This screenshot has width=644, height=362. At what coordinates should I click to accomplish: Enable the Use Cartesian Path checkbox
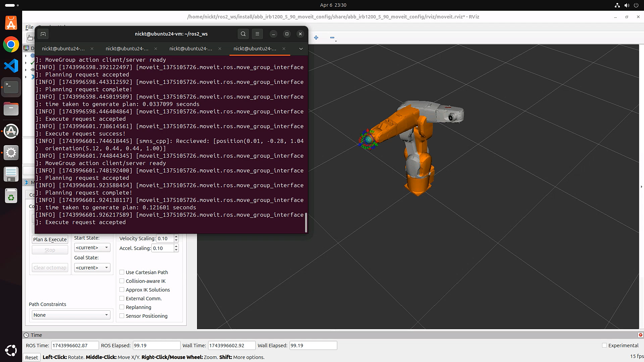pyautogui.click(x=122, y=272)
